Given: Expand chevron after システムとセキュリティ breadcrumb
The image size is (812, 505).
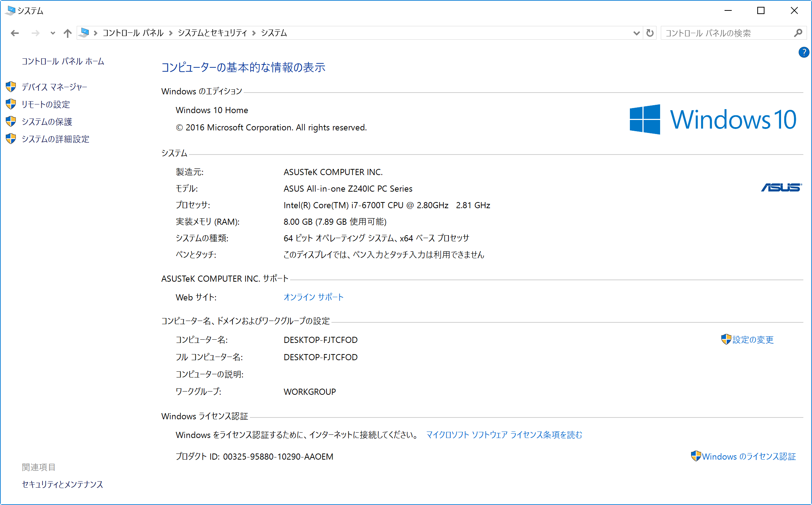Looking at the screenshot, I should point(254,33).
